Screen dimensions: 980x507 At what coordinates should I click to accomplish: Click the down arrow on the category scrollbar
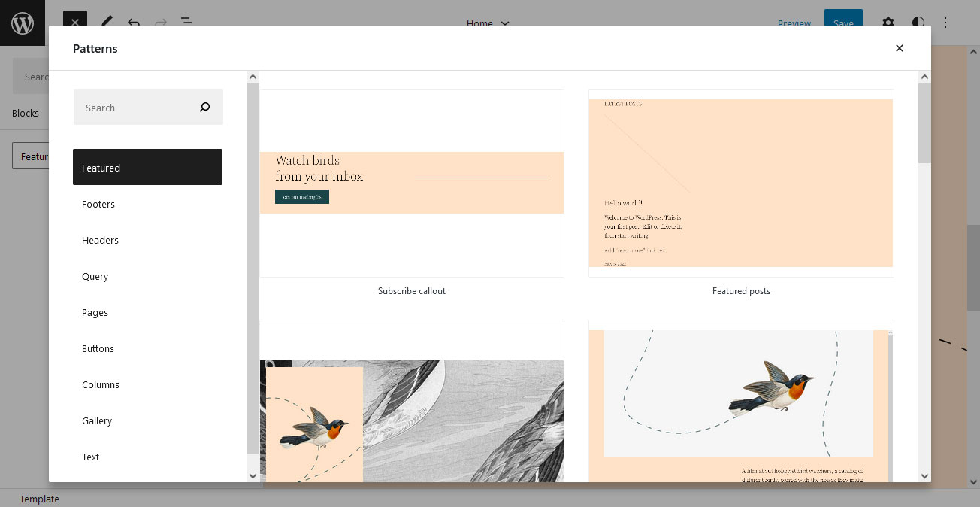[x=253, y=475]
